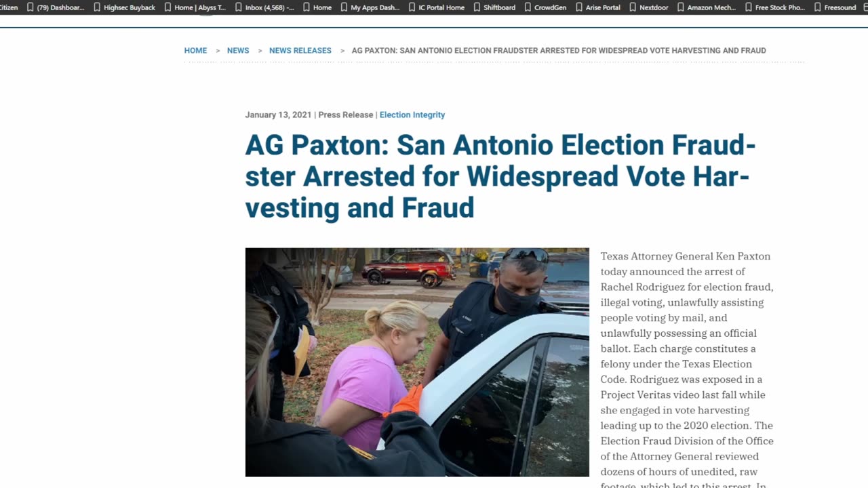Go to NEWS in the breadcrumb
The image size is (868, 488).
tap(238, 51)
